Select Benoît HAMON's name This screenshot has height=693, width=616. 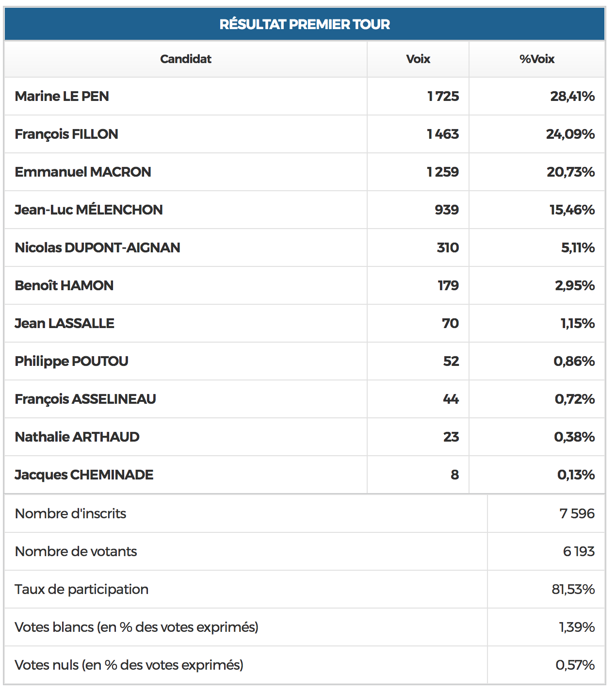pos(64,285)
